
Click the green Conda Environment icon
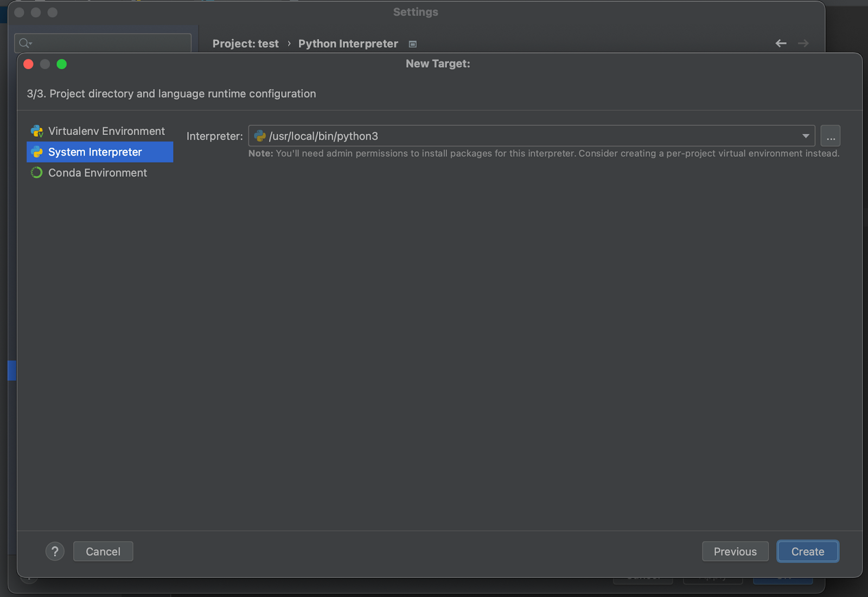click(x=37, y=173)
